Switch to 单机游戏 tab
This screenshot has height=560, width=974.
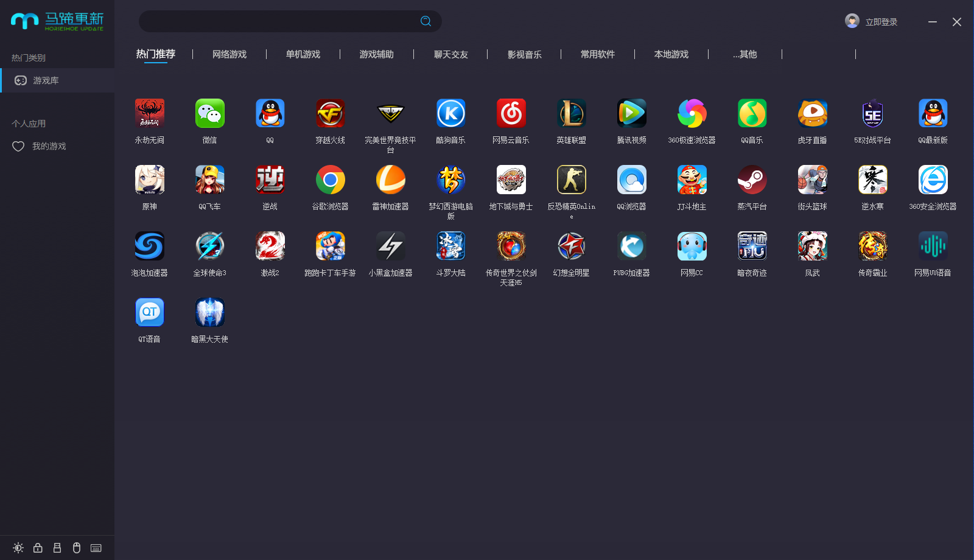(303, 55)
